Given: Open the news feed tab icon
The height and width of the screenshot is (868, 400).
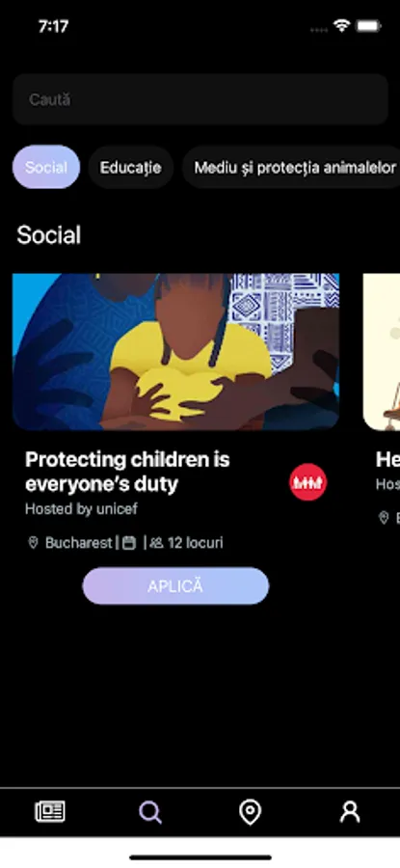Looking at the screenshot, I should [x=50, y=811].
